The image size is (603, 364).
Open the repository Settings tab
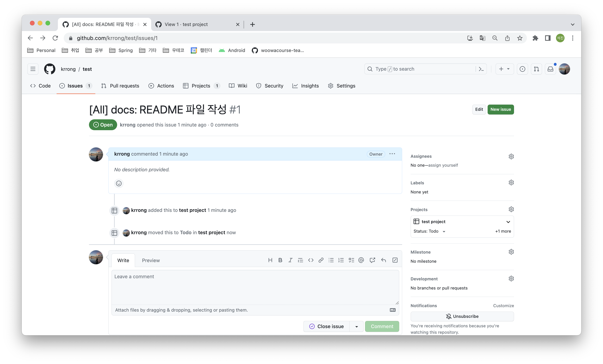(342, 86)
